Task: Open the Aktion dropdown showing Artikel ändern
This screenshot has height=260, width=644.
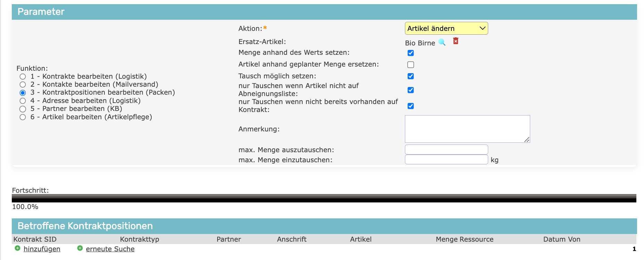Action: pos(446,28)
